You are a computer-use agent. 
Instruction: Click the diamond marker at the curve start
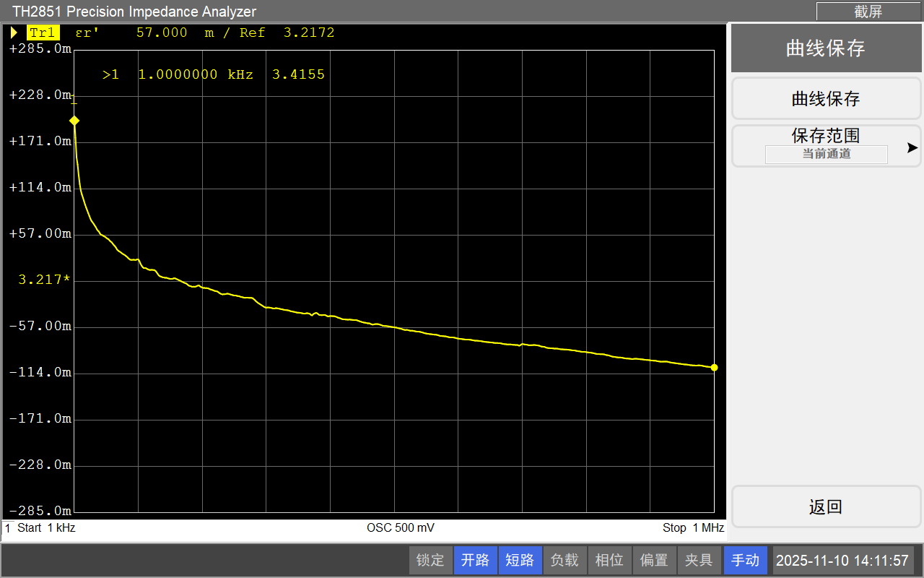tap(74, 121)
